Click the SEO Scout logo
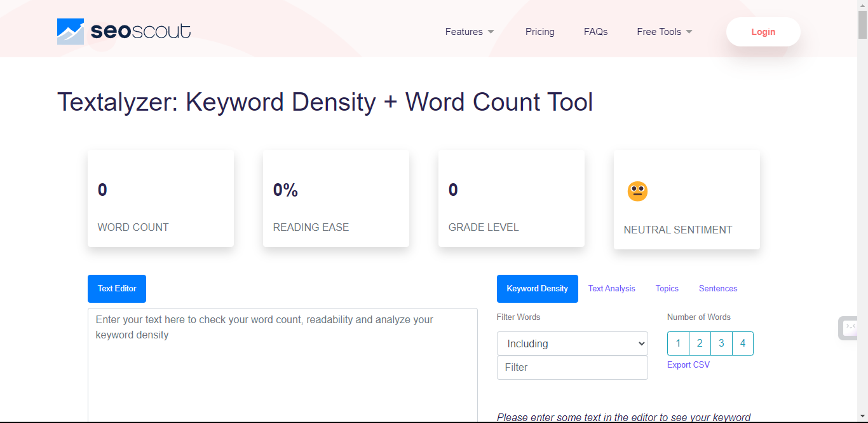The image size is (868, 423). (124, 31)
